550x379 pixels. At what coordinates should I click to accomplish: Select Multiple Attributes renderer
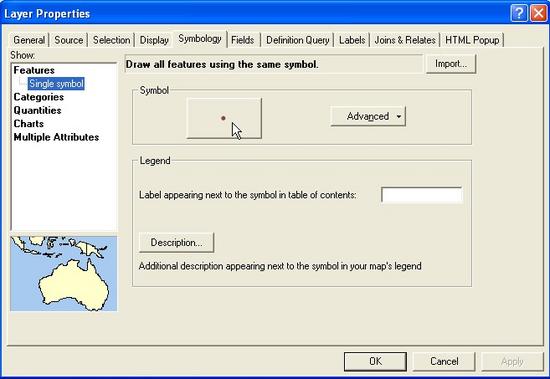point(56,137)
